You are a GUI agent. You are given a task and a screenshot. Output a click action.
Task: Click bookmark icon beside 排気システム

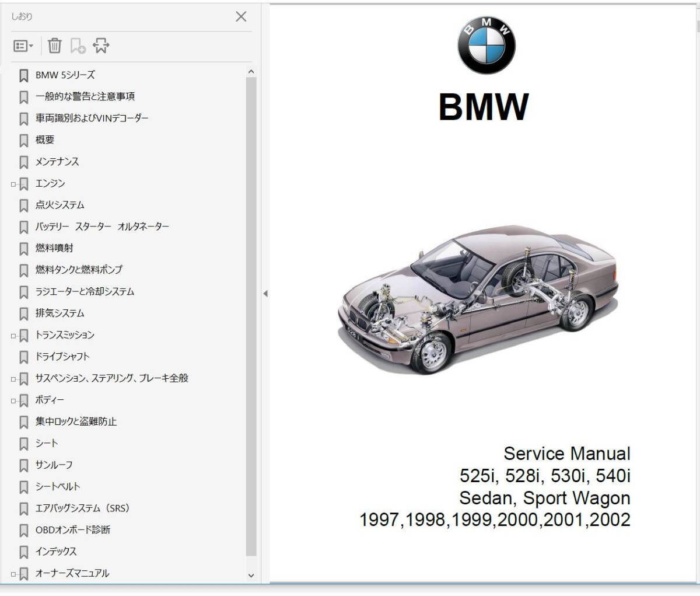coord(23,313)
